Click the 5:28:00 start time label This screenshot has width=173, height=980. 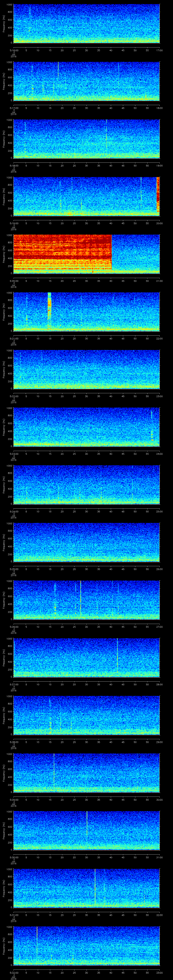click(x=14, y=742)
